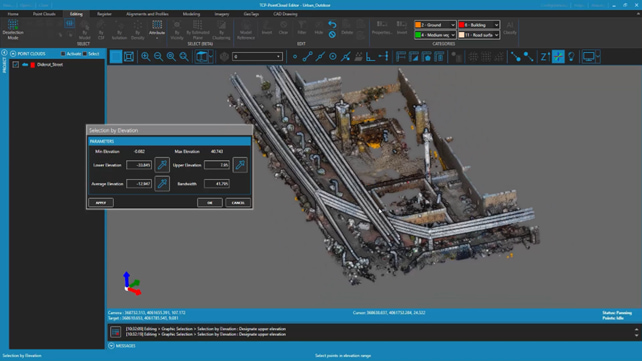Viewport: 642px width, 361px height.
Task: Select the circle target tool icon
Action: [x=333, y=56]
